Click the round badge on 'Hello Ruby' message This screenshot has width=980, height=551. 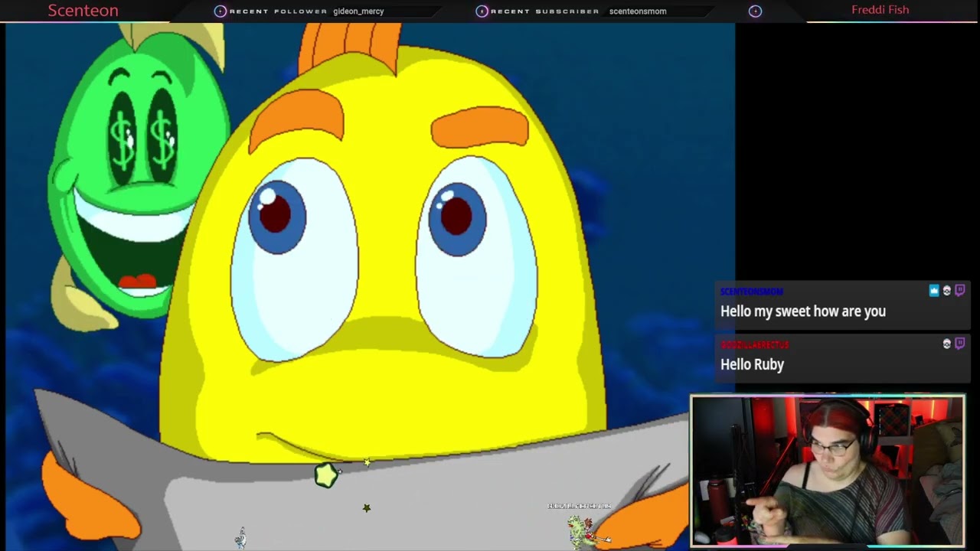click(947, 344)
